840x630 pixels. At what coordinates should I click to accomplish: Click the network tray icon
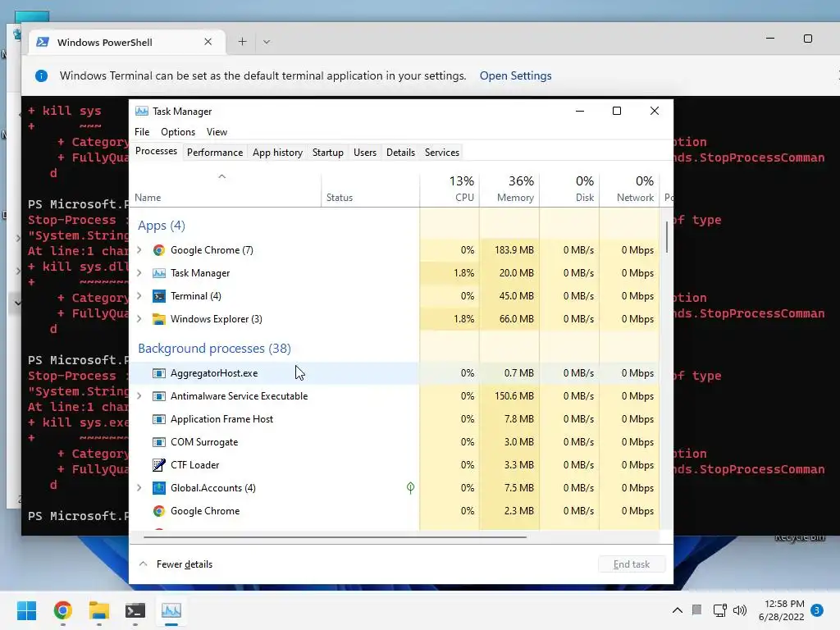pos(720,610)
